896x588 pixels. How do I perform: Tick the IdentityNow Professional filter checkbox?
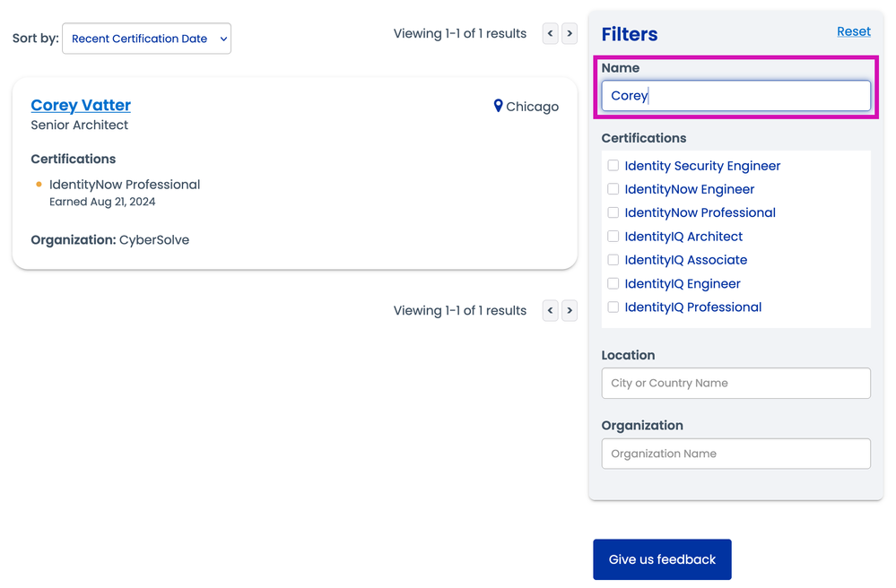click(613, 212)
